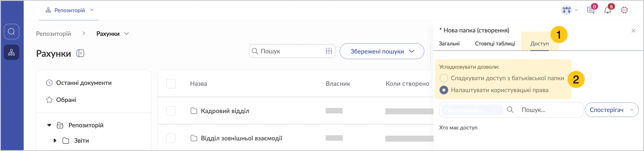Select 'Налаштувати користувацькі права' radio button

(444, 90)
